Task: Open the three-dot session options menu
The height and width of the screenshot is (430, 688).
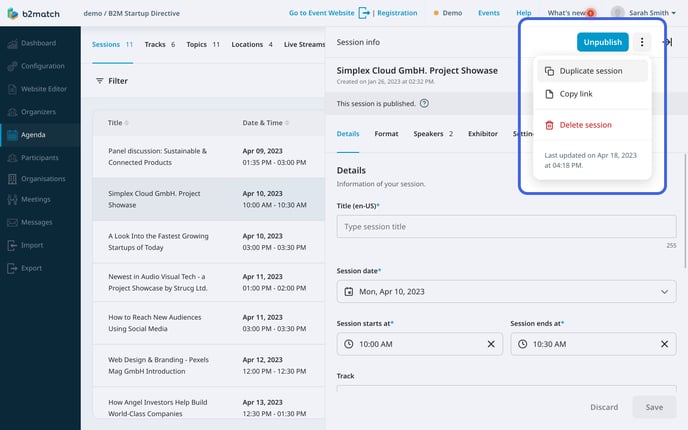Action: (x=641, y=42)
